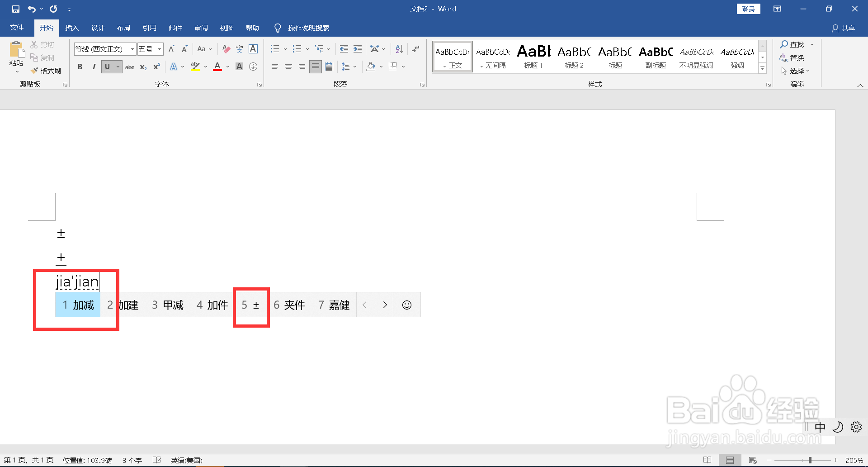Image resolution: width=868 pixels, height=467 pixels.
Task: Insert enclosed character icon
Action: [253, 67]
